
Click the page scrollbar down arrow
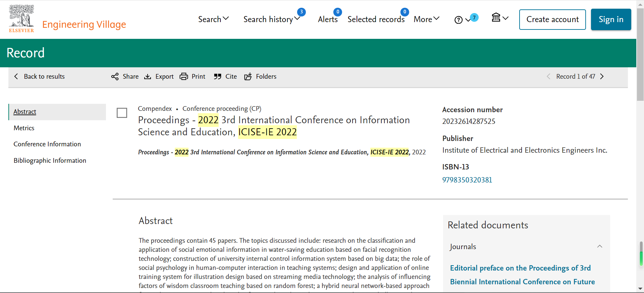point(640,289)
